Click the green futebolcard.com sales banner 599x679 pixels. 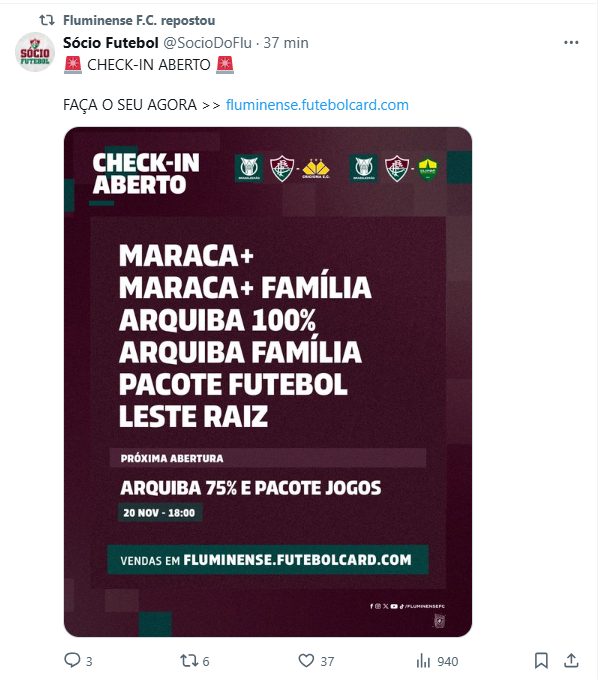(268, 559)
